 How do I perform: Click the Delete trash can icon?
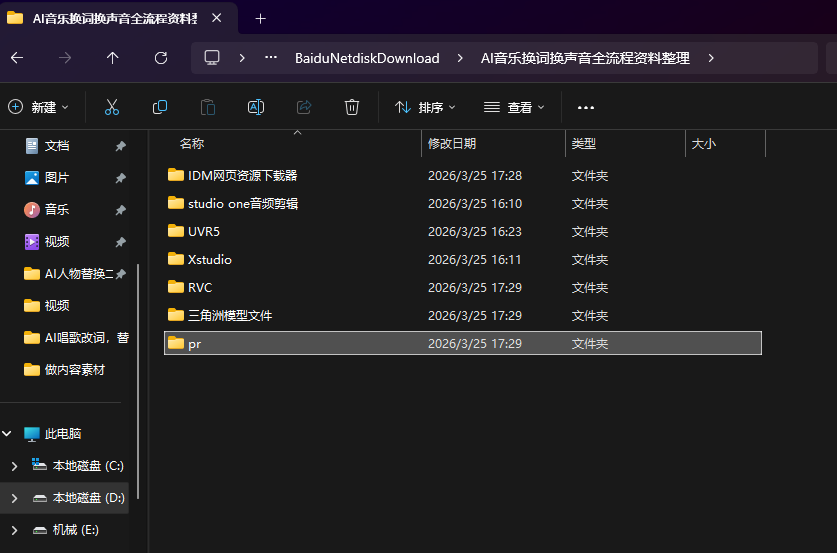click(x=352, y=107)
